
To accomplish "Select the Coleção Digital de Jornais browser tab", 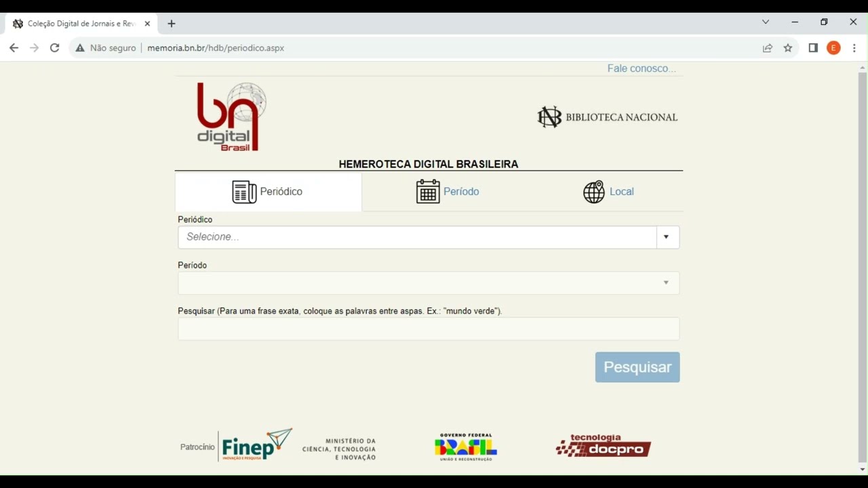I will pyautogui.click(x=81, y=24).
